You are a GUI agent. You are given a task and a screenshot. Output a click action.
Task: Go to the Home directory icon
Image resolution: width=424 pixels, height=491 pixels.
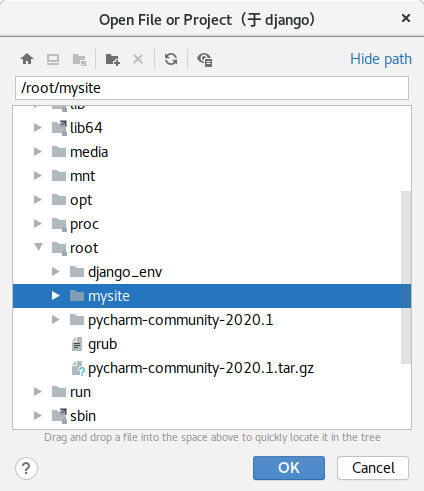tap(27, 59)
